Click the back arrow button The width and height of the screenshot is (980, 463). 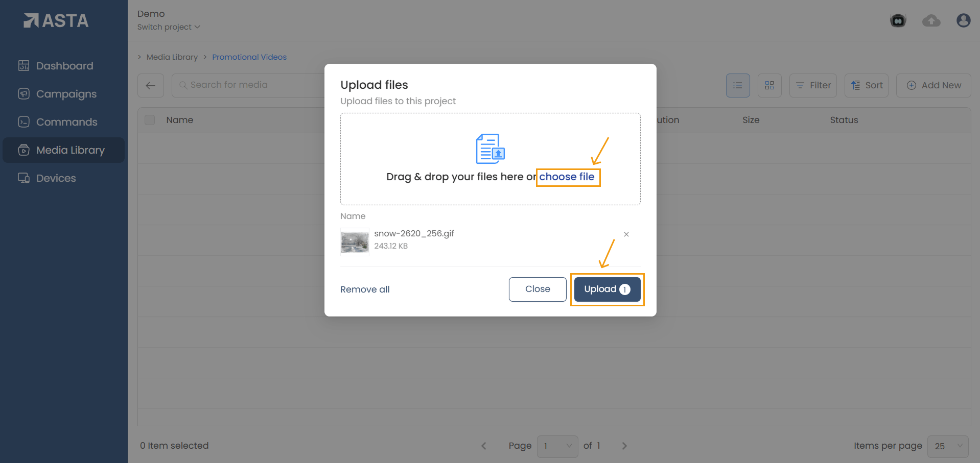pyautogui.click(x=151, y=85)
